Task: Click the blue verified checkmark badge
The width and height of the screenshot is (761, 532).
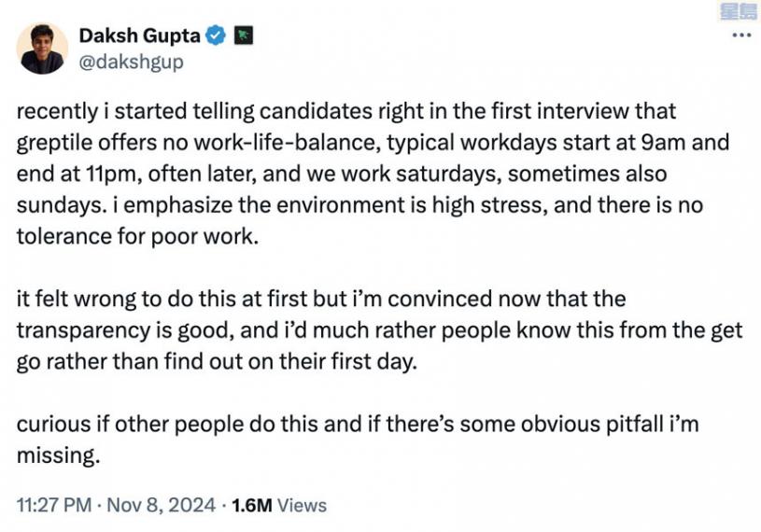Action: click(x=216, y=36)
